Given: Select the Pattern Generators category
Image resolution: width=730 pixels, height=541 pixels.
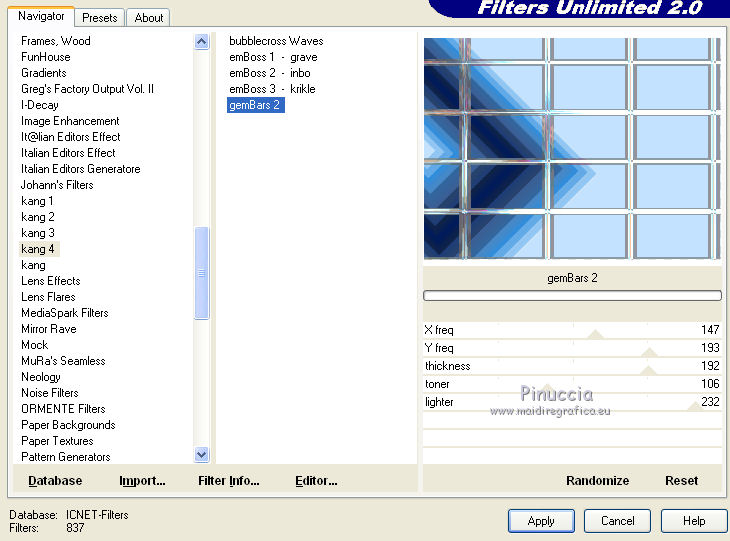Looking at the screenshot, I should [66, 457].
